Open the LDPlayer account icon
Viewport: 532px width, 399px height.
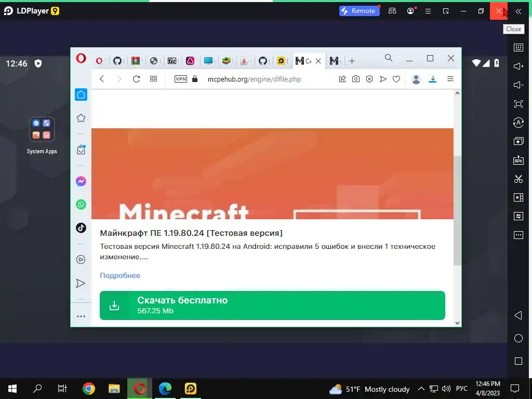(x=410, y=11)
